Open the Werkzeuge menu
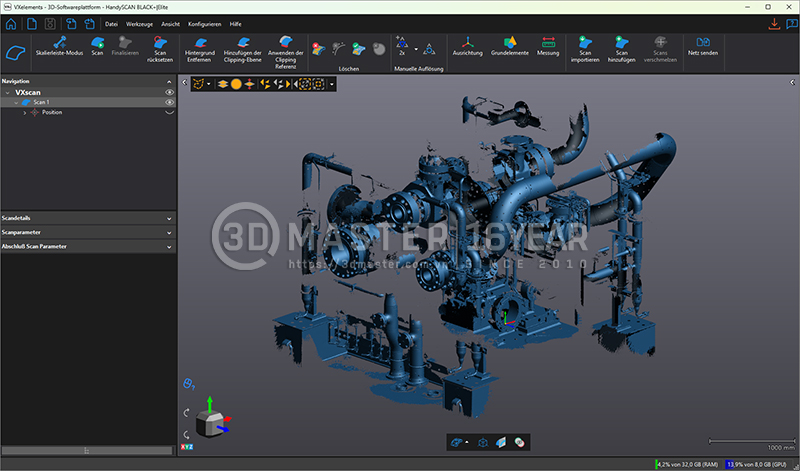Viewport: 800px width, 471px height. 139,24
